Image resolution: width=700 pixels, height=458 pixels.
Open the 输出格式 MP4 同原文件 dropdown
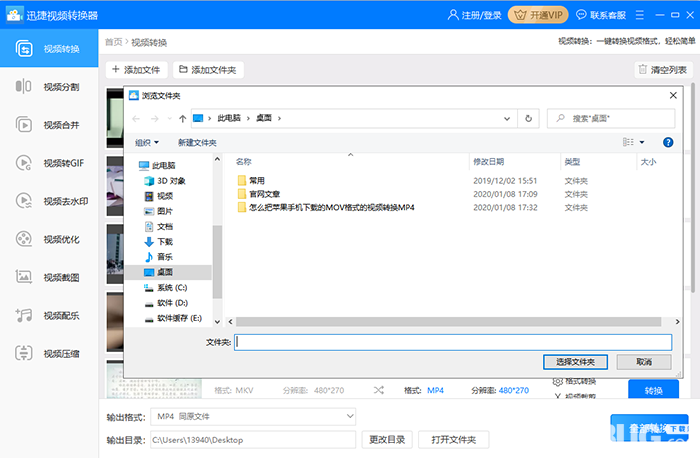pos(253,416)
